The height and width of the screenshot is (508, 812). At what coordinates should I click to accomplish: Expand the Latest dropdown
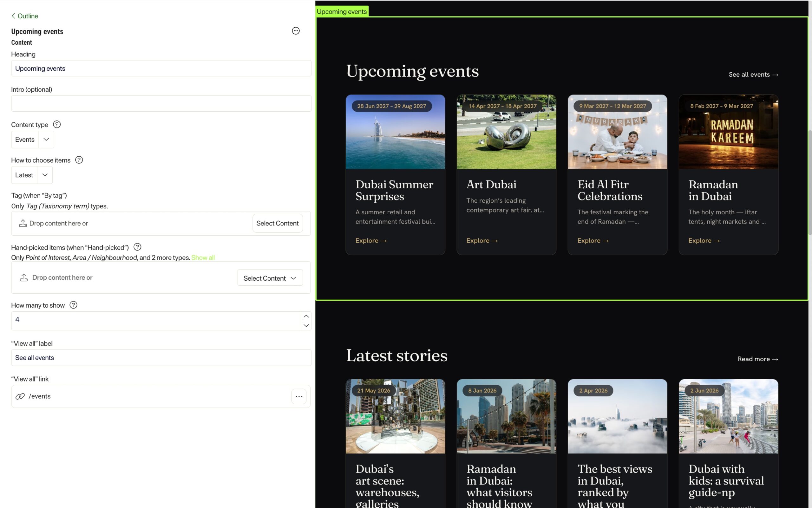(32, 175)
